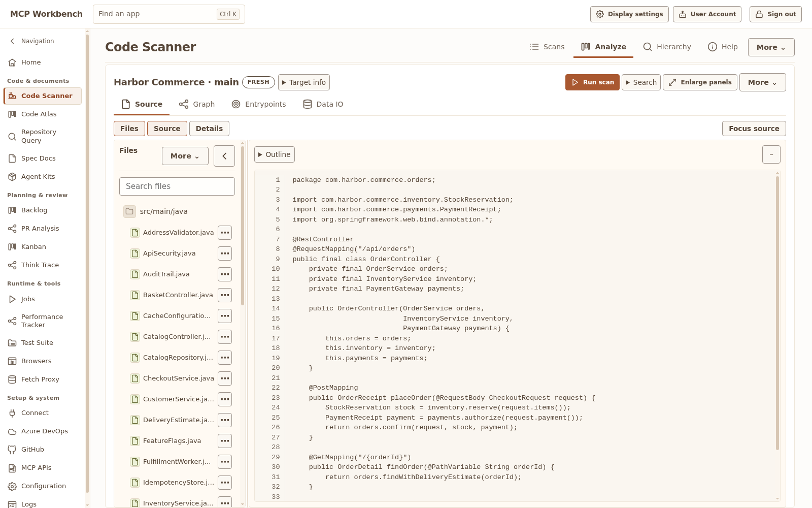The height and width of the screenshot is (508, 812).
Task: Open options menu for CheckoutService.java
Action: click(225, 378)
